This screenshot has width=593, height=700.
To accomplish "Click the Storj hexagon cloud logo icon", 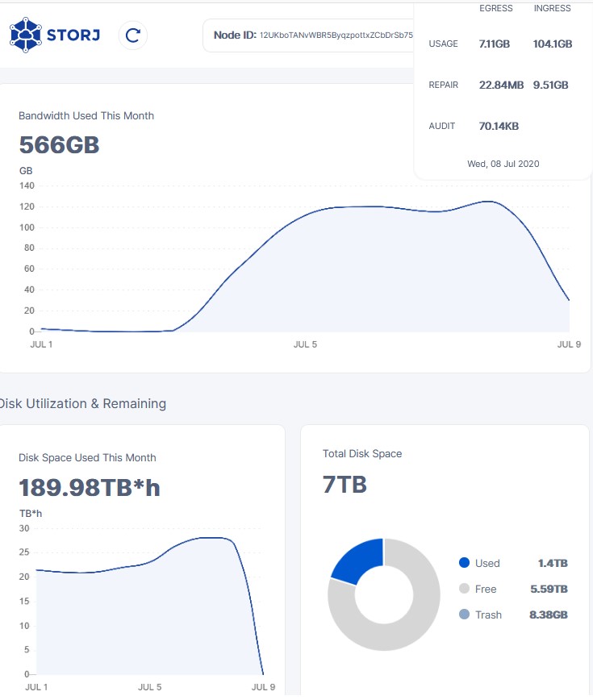I will pyautogui.click(x=25, y=35).
